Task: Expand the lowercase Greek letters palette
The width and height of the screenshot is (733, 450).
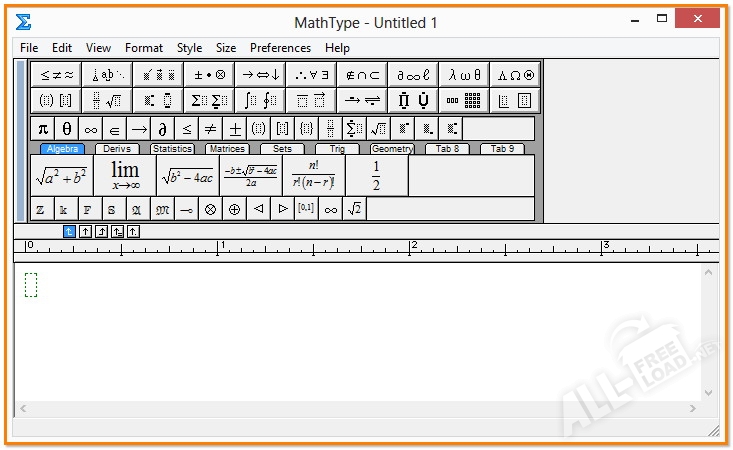Action: pos(465,74)
